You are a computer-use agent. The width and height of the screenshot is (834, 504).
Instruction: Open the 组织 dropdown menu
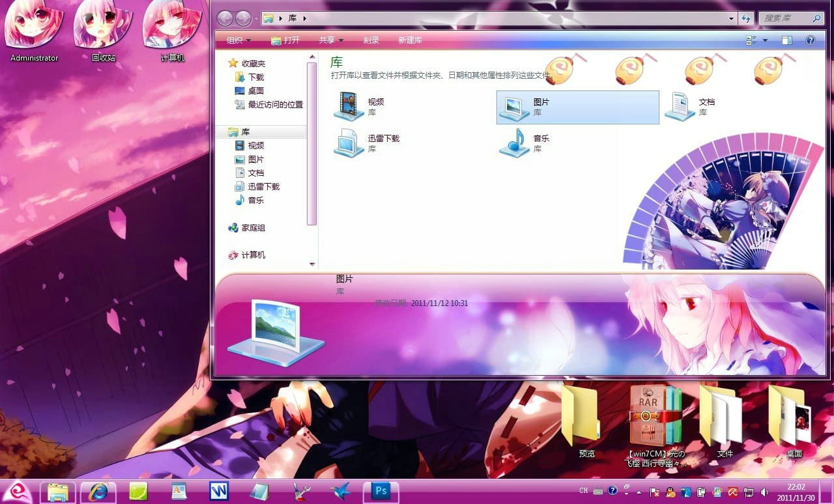click(x=236, y=40)
